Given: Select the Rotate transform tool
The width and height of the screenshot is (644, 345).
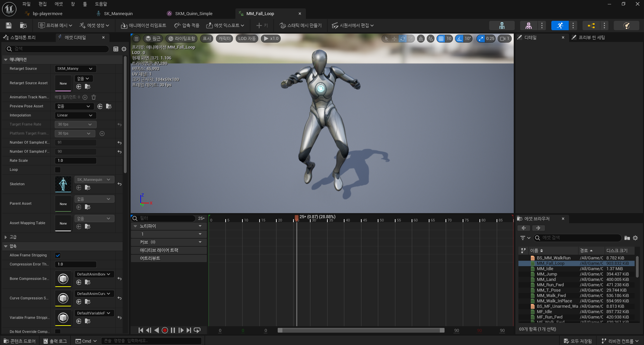Looking at the screenshot, I should (402, 39).
